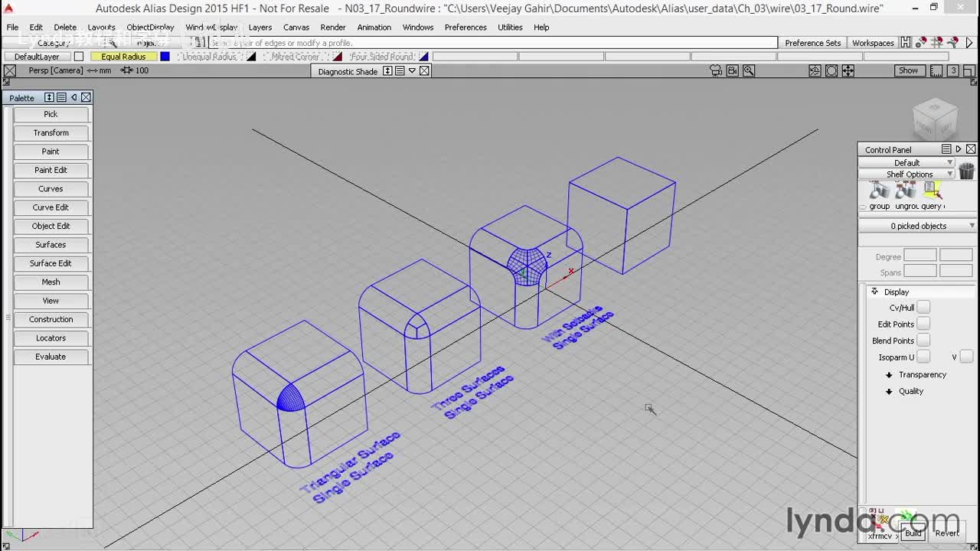Image resolution: width=980 pixels, height=551 pixels.
Task: Click the four-arrow pan icon in viewport bar
Action: coord(848,70)
